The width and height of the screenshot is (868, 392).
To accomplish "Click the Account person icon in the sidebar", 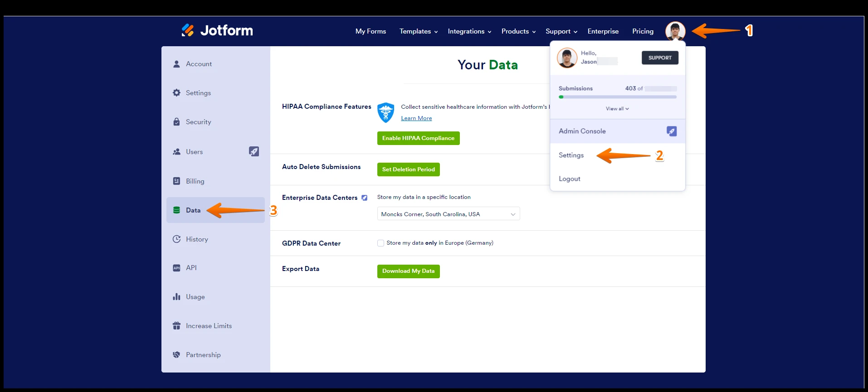I will (176, 64).
